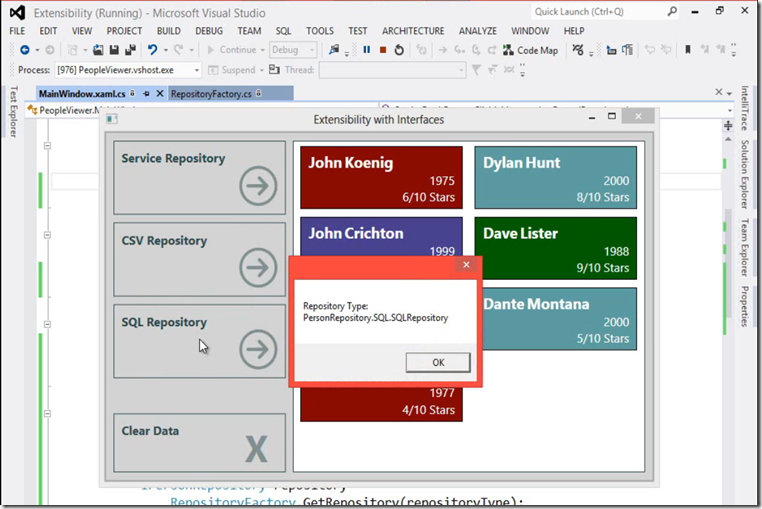Open the Solution Explorer side tab
The width and height of the screenshot is (762, 509).
(x=745, y=174)
